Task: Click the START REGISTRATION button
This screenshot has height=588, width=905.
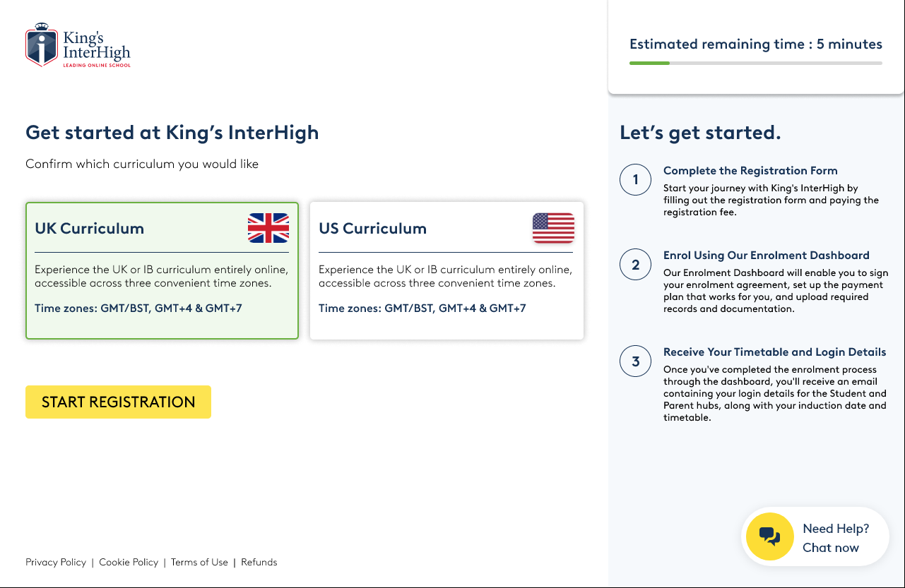Action: pos(118,402)
